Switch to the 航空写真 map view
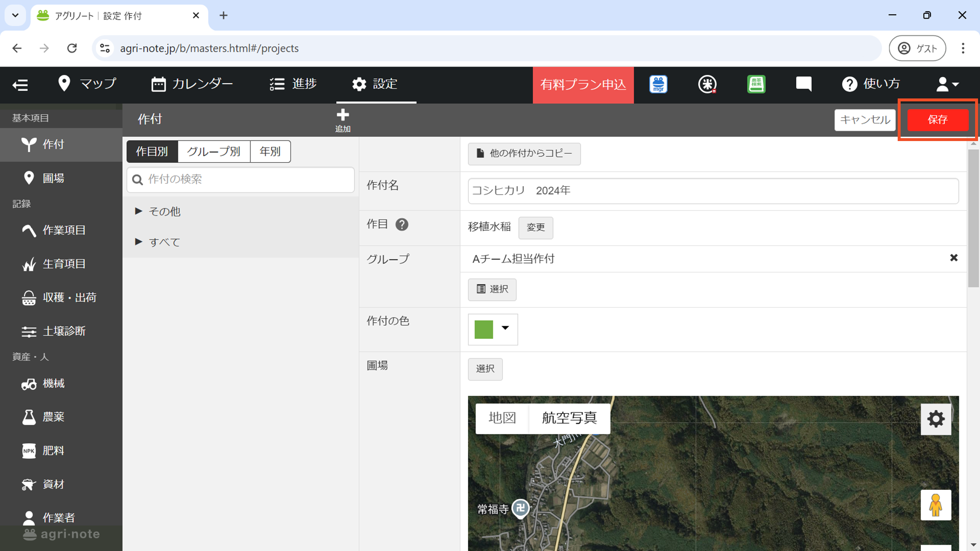The height and width of the screenshot is (551, 980). (x=569, y=418)
